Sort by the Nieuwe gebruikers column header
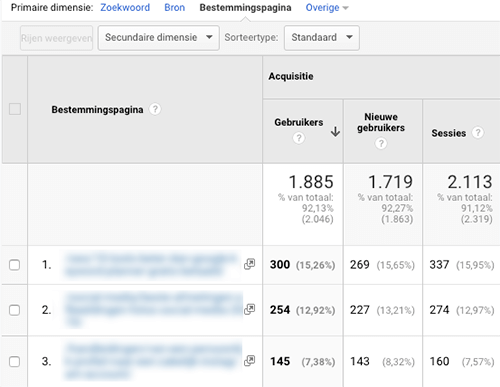This screenshot has width=500, height=387. point(381,122)
